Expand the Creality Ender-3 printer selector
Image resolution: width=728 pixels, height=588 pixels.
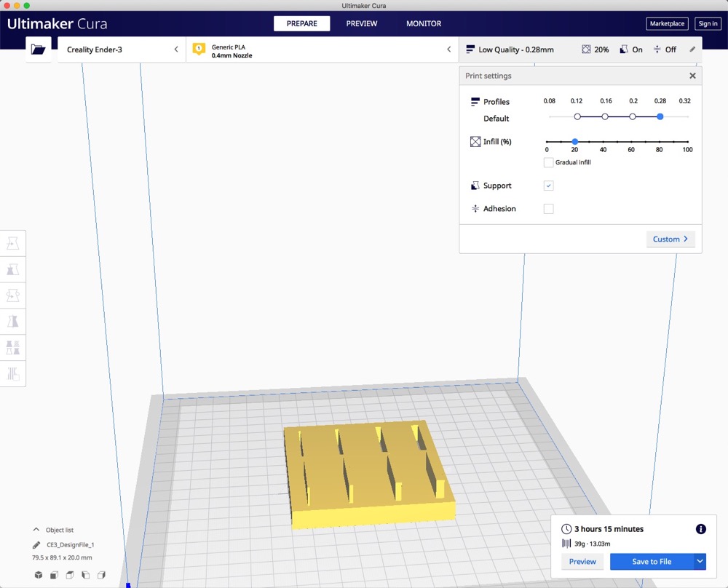click(x=122, y=49)
